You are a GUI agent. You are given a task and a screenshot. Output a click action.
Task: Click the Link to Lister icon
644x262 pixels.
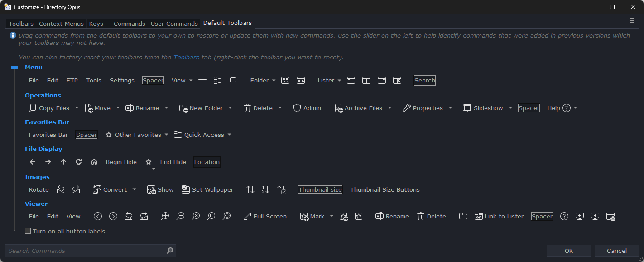tap(479, 216)
